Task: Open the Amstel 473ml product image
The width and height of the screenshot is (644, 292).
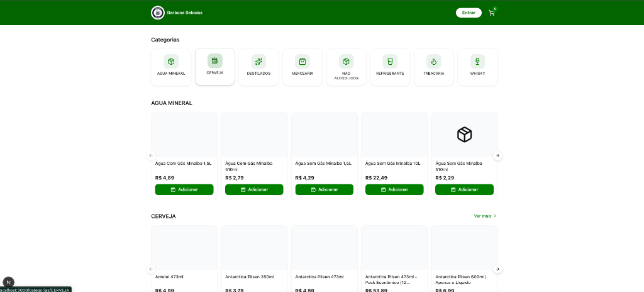Action: point(184,248)
